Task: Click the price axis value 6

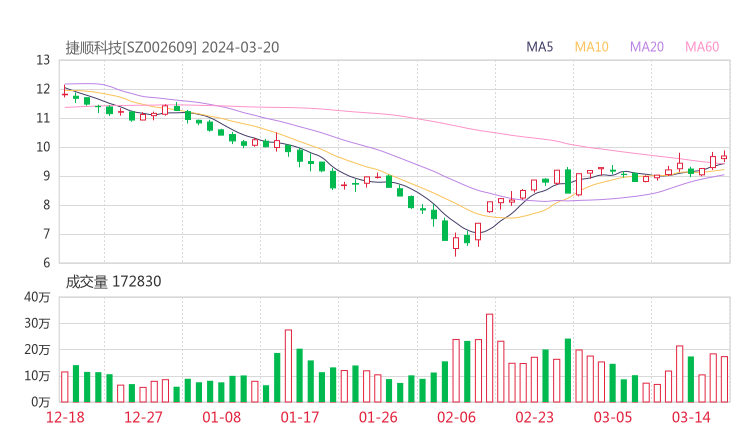Action: point(46,263)
